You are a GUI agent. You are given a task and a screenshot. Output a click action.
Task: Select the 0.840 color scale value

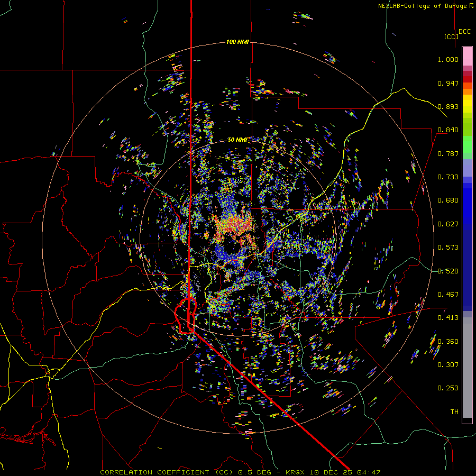tap(448, 130)
